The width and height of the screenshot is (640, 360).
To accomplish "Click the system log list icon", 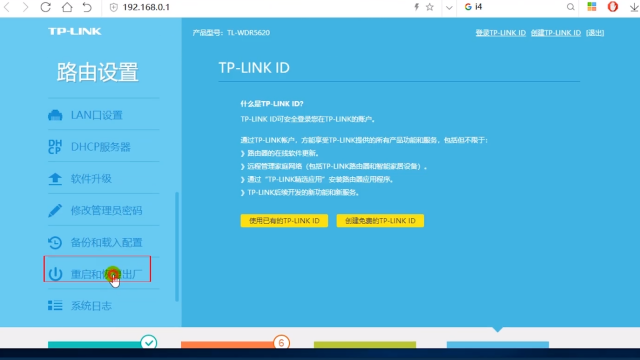I will coord(55,305).
